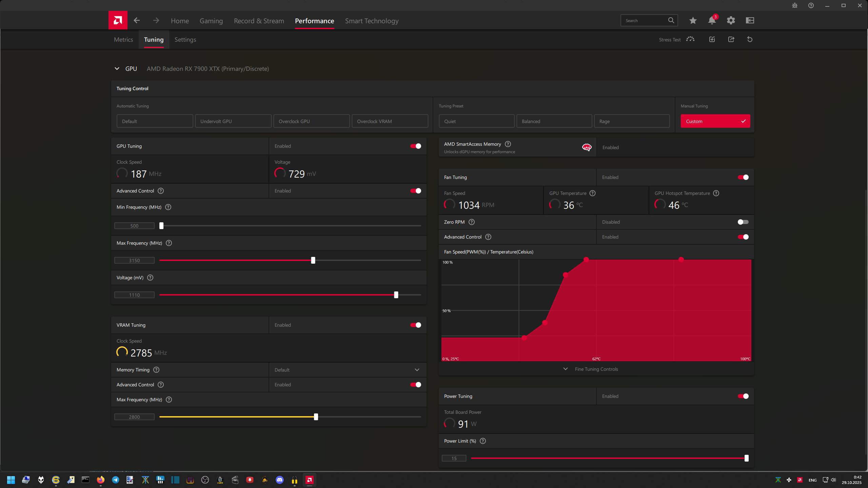Enable the Zero RPM toggle

[743, 222]
